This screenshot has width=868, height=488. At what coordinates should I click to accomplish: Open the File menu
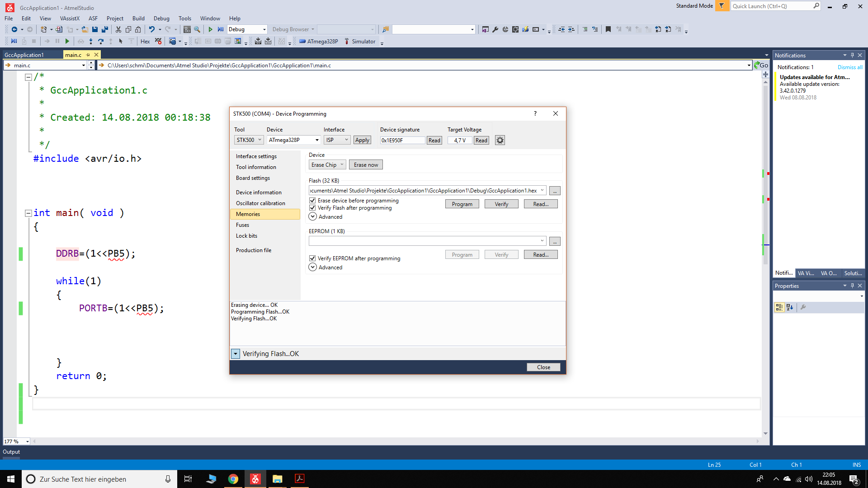click(x=9, y=19)
